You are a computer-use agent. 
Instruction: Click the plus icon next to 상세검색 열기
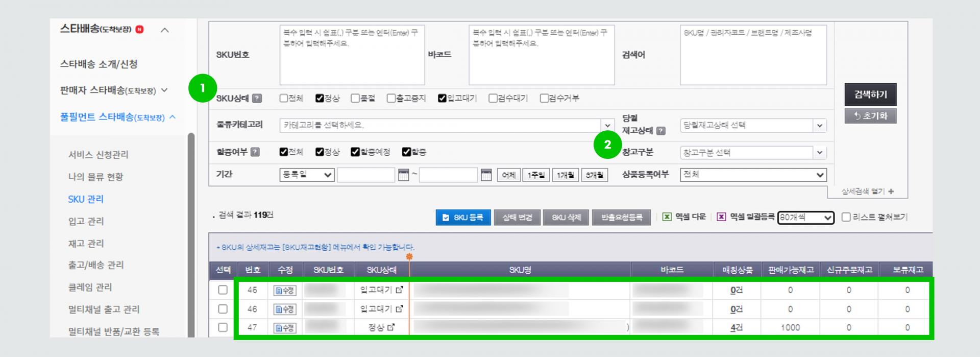[x=891, y=192]
